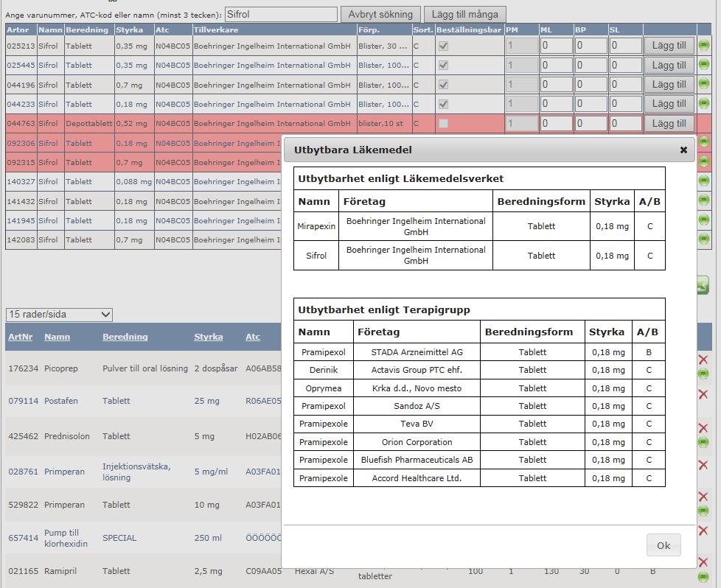The height and width of the screenshot is (588, 721).
Task: Click the Excel export icon
Action: pyautogui.click(x=703, y=285)
